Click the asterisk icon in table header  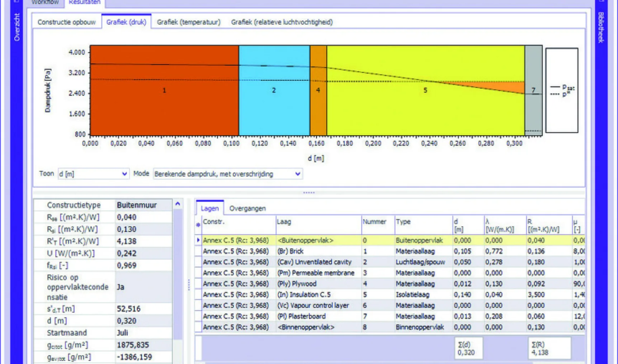click(x=198, y=225)
